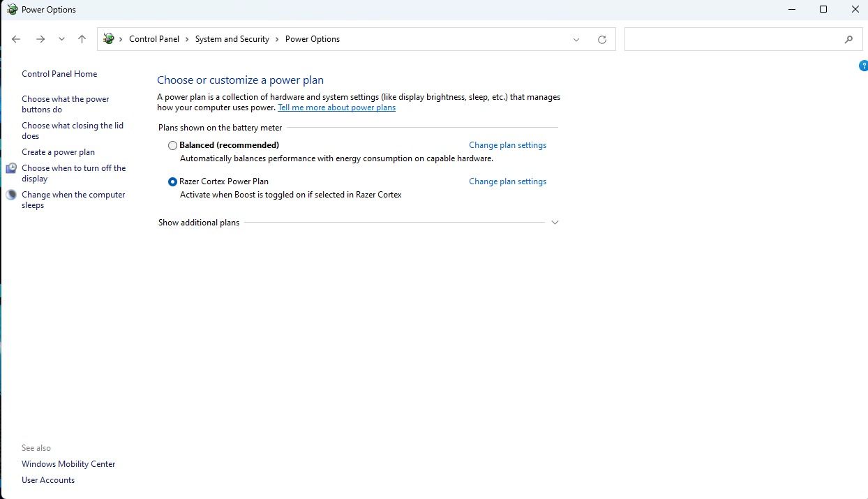Select the Razer Cortex Power Plan radio
868x499 pixels.
coord(172,181)
